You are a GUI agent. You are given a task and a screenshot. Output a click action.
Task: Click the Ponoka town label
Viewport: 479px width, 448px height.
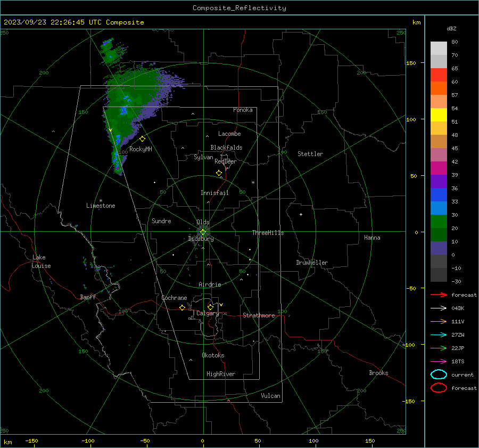coord(243,110)
